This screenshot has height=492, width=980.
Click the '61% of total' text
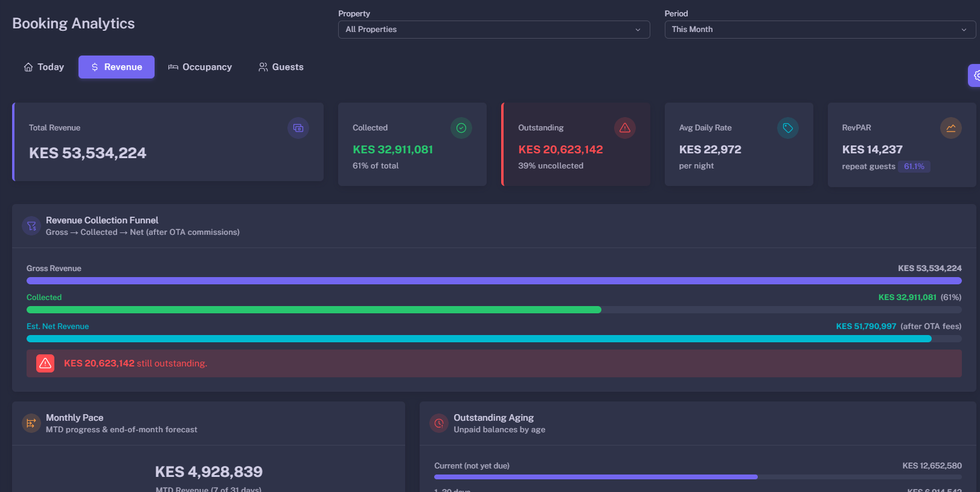(376, 166)
